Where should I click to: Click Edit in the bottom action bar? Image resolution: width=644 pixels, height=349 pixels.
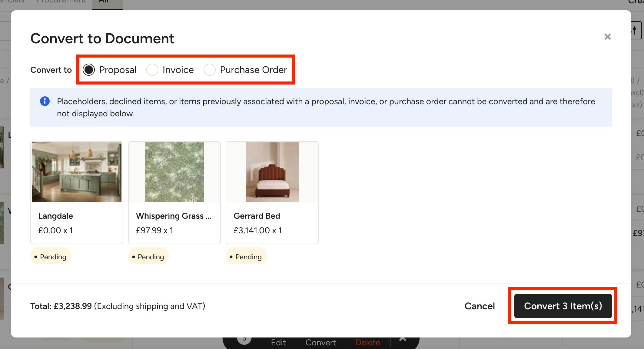(278, 342)
